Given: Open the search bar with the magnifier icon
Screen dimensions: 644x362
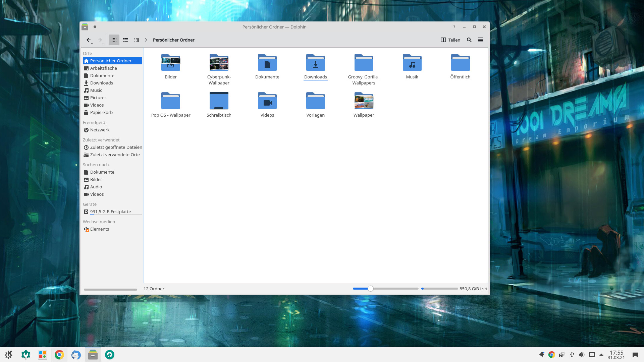Looking at the screenshot, I should click(x=469, y=40).
